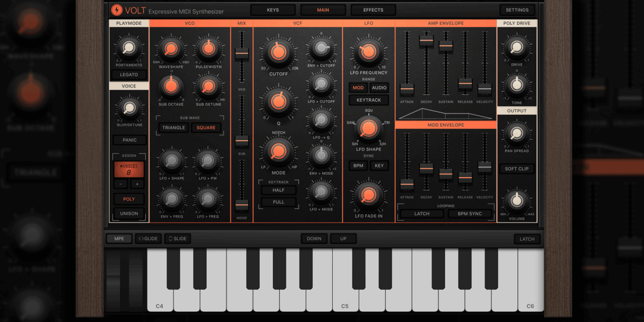Increase voices with plus button
Image resolution: width=644 pixels, height=322 pixels.
137,184
